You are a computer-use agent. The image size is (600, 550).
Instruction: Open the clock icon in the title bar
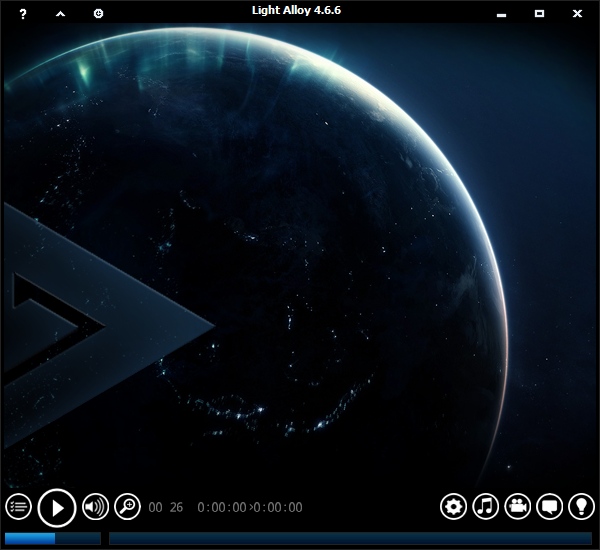pyautogui.click(x=98, y=14)
